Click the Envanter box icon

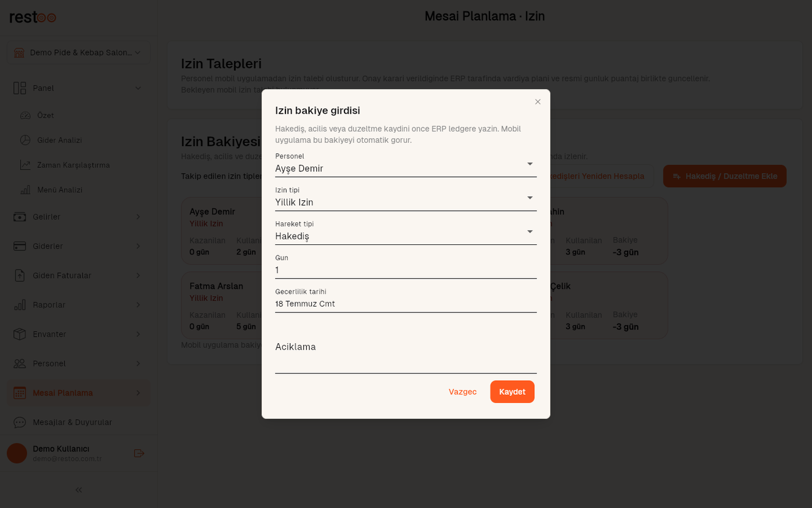point(20,334)
